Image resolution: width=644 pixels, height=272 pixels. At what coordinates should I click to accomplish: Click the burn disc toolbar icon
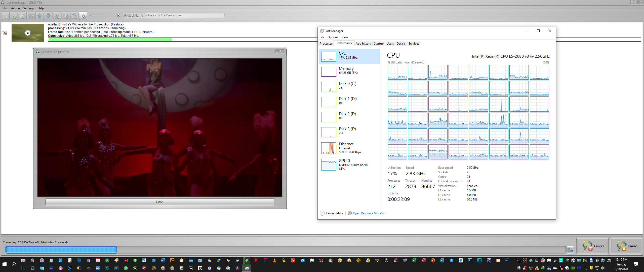point(74,16)
